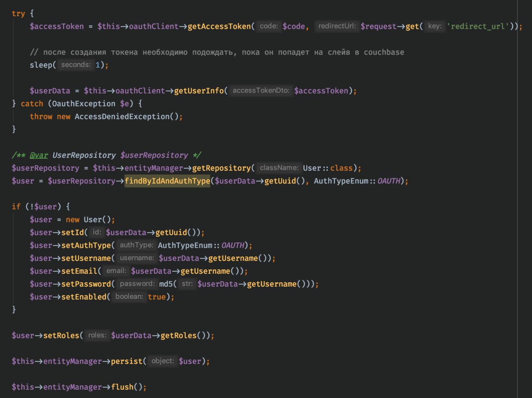Click the setAuthType method call

pos(86,245)
